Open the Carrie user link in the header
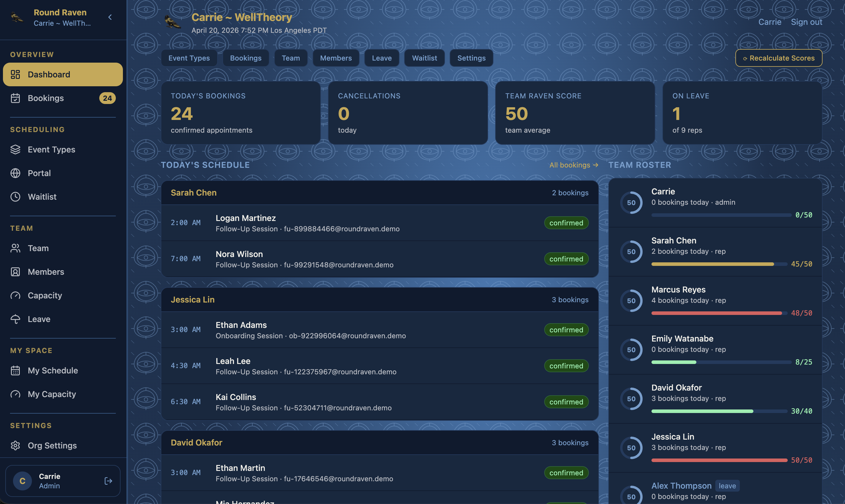The height and width of the screenshot is (504, 845). click(770, 22)
